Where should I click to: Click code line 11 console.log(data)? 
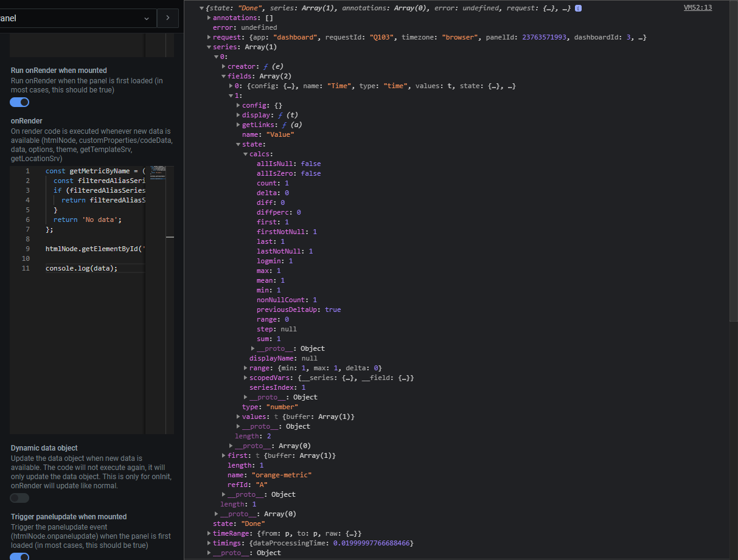[82, 268]
